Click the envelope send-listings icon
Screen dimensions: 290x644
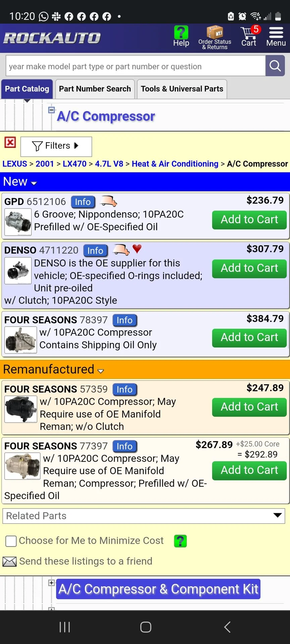tap(9, 561)
